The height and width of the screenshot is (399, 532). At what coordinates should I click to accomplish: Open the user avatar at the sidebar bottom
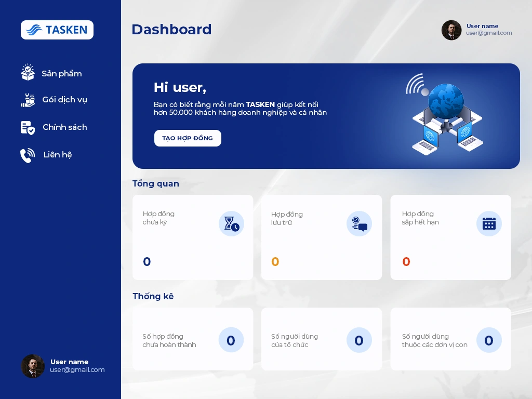click(33, 366)
